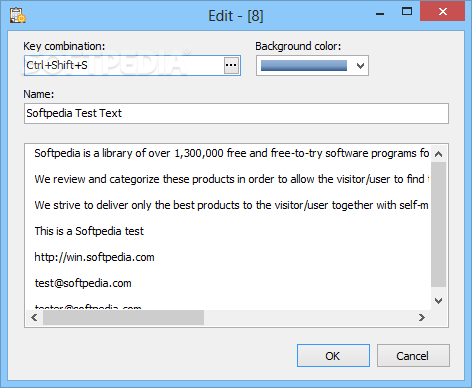472x388 pixels.
Task: Click the text 'test@softpedia.com'
Action: pos(83,283)
